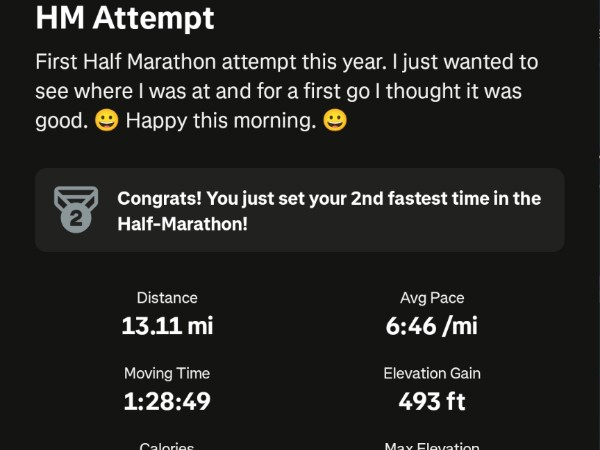Click the activity description paragraph
The width and height of the screenshot is (600, 450).
(x=285, y=92)
